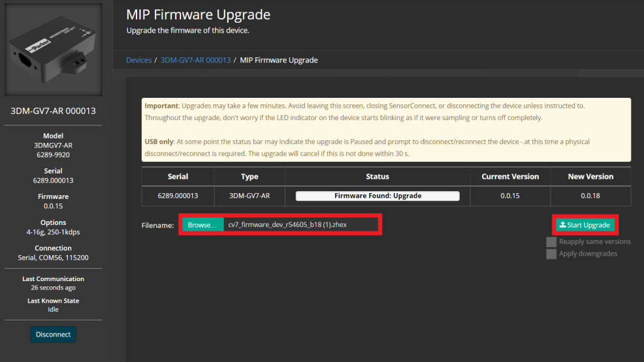Open the 3DM-GV7-AR 000013 breadcrumb link
The height and width of the screenshot is (362, 644).
(x=195, y=60)
